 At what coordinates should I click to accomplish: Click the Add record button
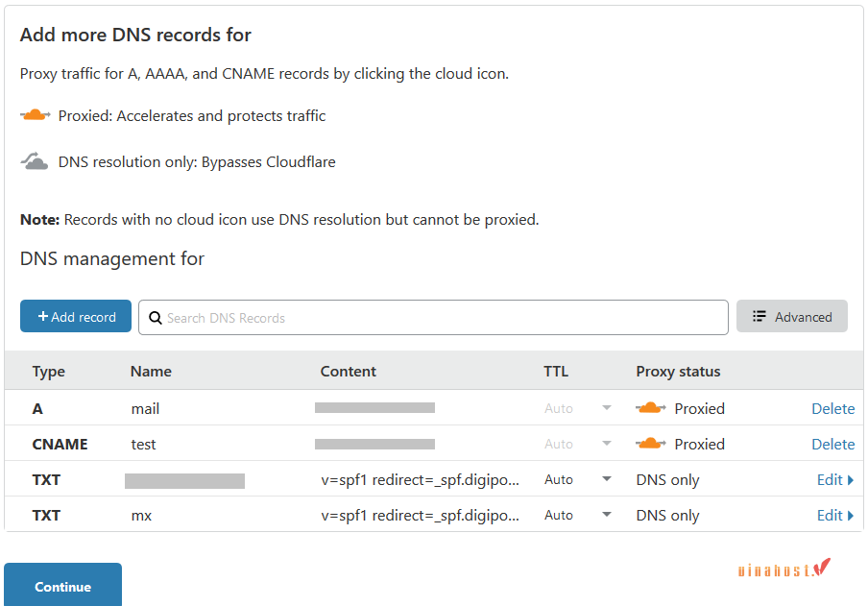point(75,316)
